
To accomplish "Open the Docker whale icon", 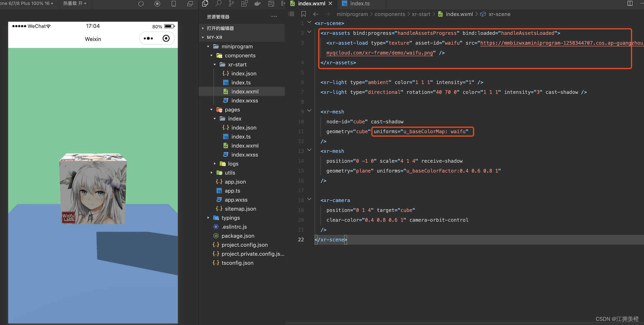I will click(x=258, y=3).
